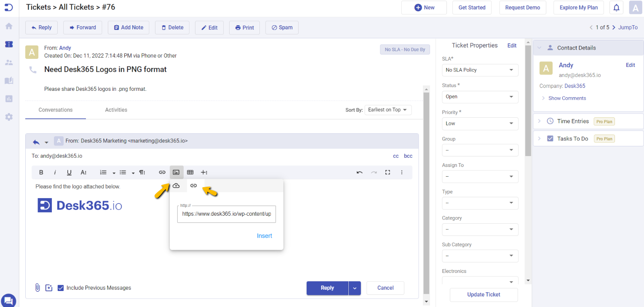The height and width of the screenshot is (307, 644).
Task: Click the paperclip attach file icon
Action: pos(37,288)
